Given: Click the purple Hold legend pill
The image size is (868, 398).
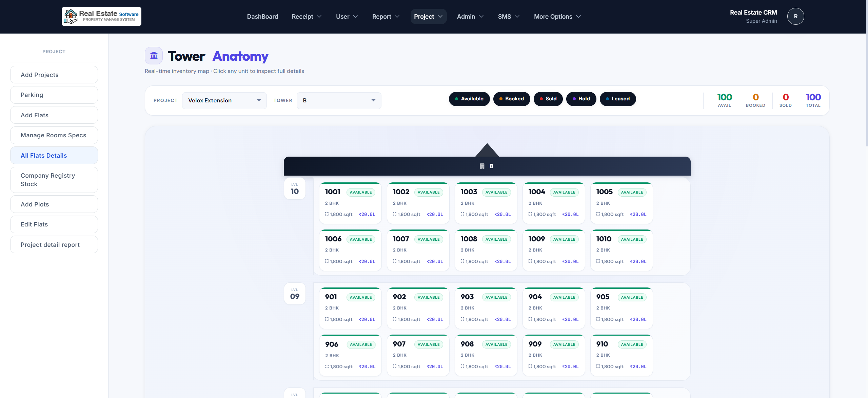Looking at the screenshot, I should (581, 99).
